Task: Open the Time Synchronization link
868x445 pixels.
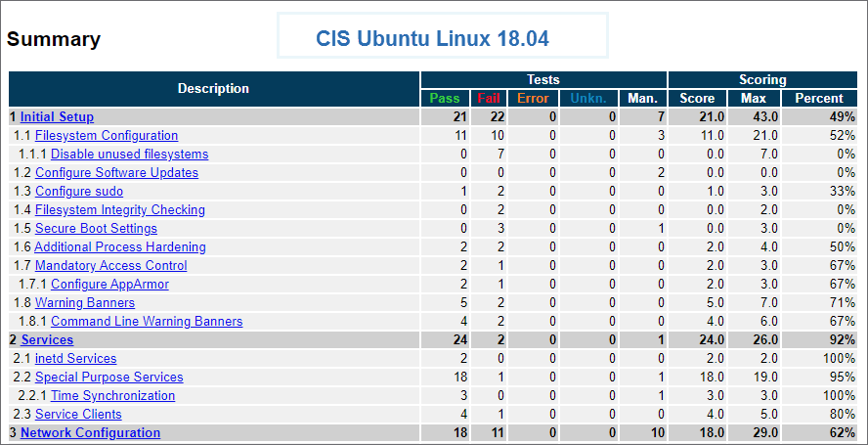Action: [x=113, y=396]
